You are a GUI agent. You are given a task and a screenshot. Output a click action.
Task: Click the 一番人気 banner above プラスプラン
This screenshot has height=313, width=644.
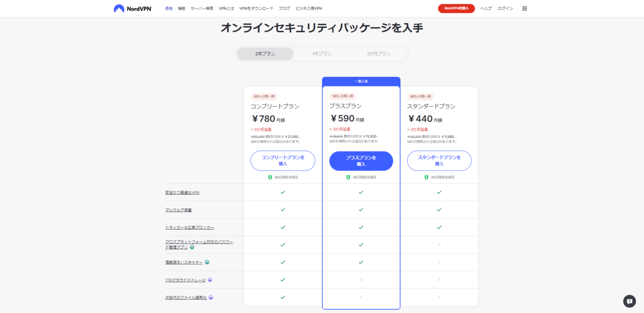click(361, 81)
